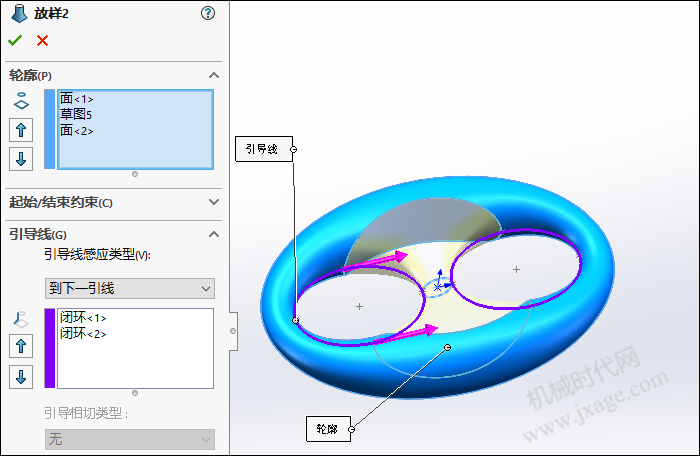Click the lower magenta direction arrow

coord(405,334)
